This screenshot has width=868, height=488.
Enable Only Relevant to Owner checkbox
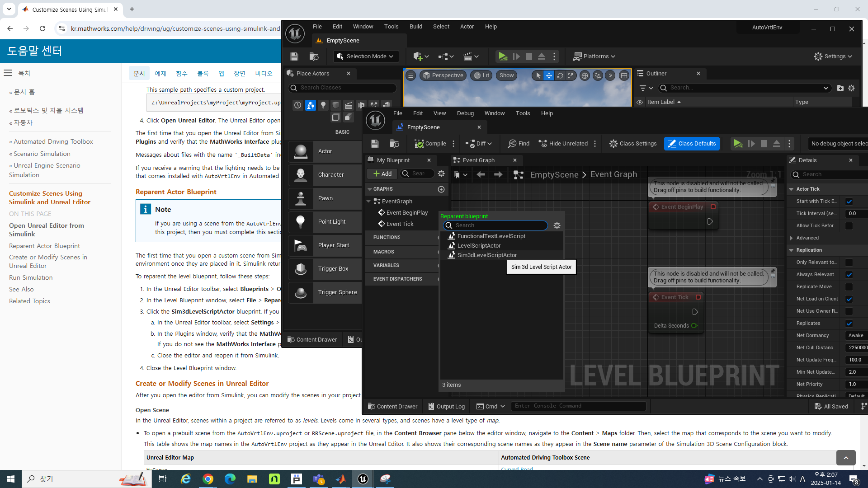[x=849, y=263]
